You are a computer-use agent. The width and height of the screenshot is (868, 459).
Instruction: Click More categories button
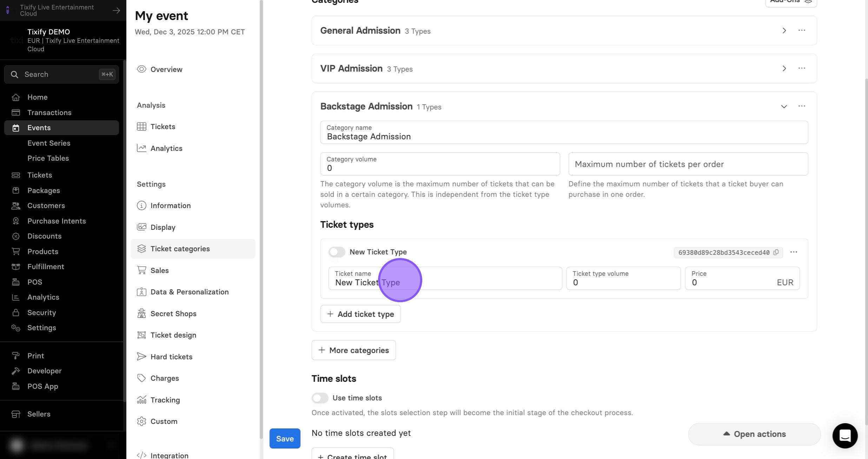[353, 350]
